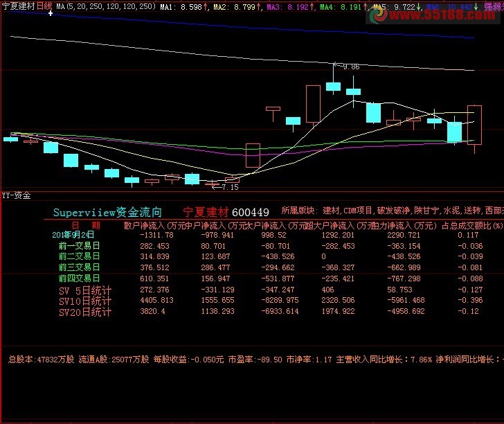504x424 pixels.
Task: Select the MA5: 9.722 indicator value
Action: [397, 7]
